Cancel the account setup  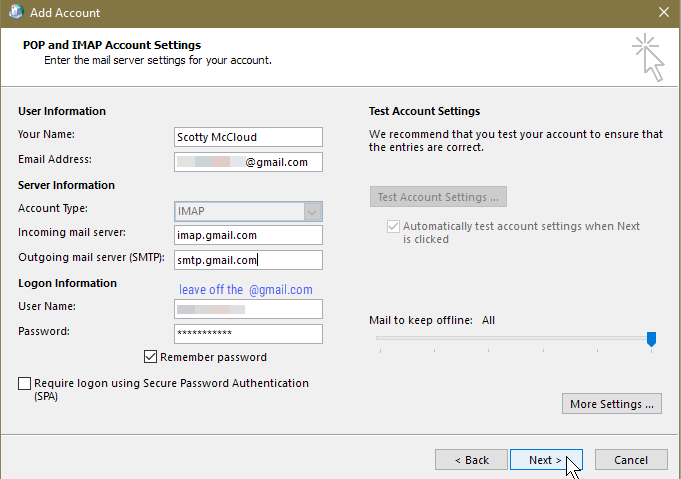[x=631, y=460]
